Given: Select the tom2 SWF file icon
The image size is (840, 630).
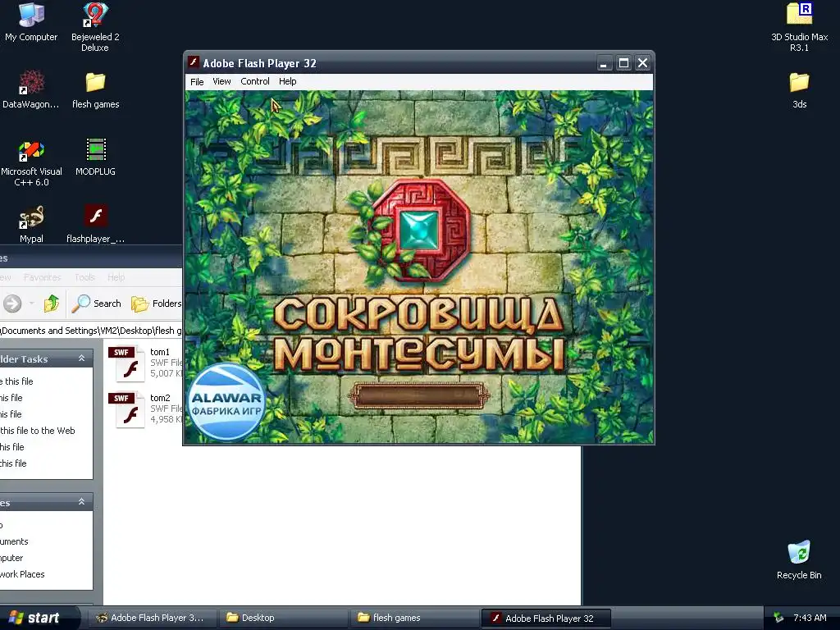Looking at the screenshot, I should (127, 409).
